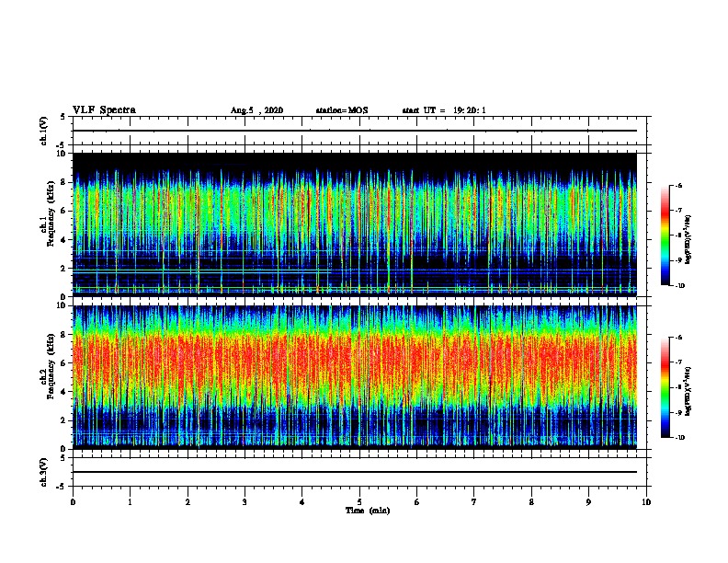This screenshot has width=728, height=563.
Task: Click the "5" tick on the time axis
Action: [359, 502]
